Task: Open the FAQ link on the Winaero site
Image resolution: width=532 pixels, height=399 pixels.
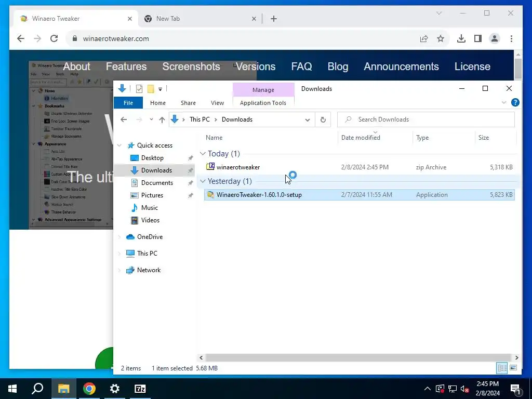Action: coord(301,66)
